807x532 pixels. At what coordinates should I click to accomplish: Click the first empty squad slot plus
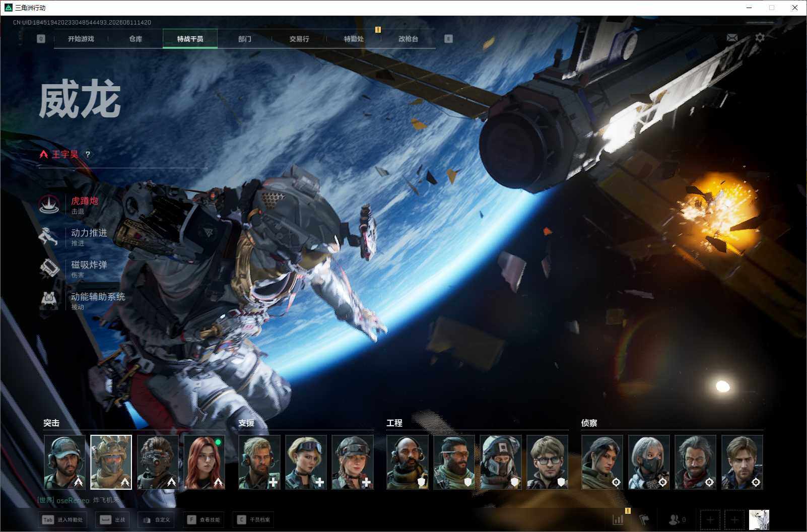(x=710, y=519)
